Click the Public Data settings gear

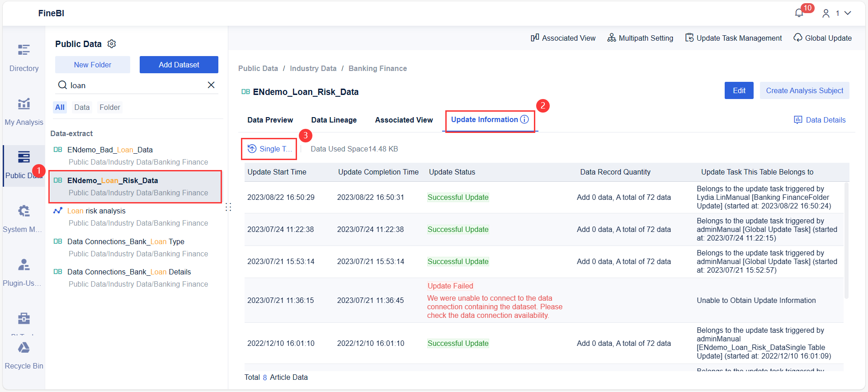[112, 44]
